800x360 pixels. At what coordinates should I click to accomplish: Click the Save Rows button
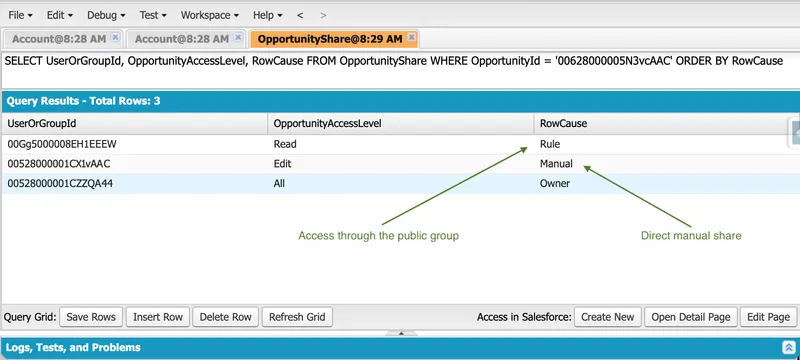click(91, 317)
